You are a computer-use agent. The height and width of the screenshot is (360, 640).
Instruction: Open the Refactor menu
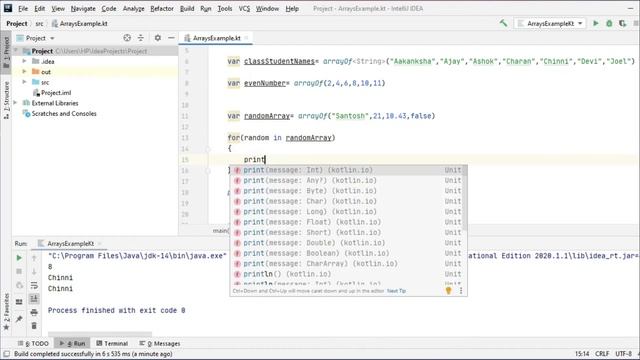(162, 9)
